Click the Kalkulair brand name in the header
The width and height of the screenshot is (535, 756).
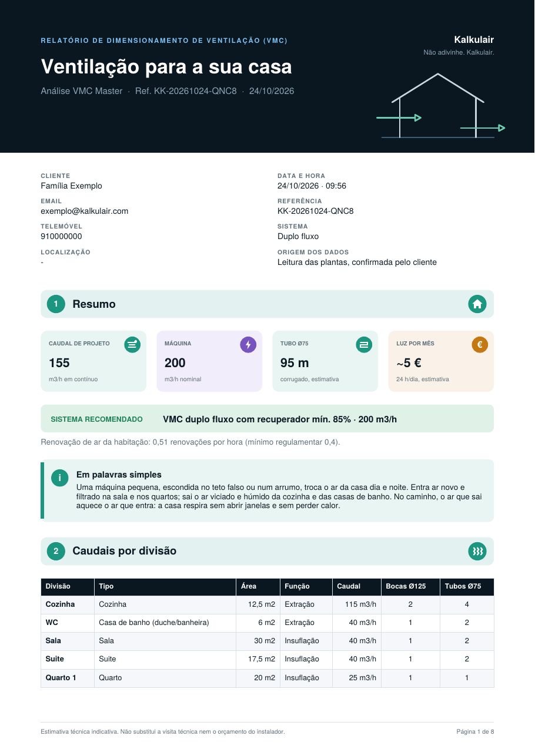[x=474, y=40]
